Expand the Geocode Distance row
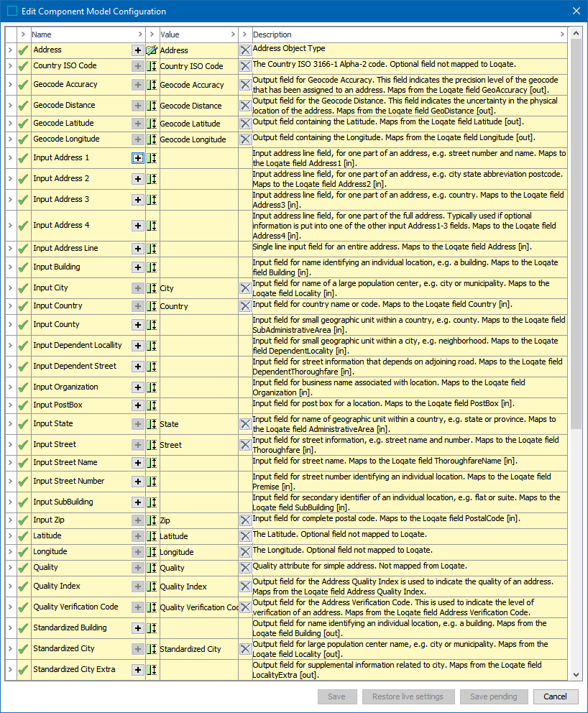The height and width of the screenshot is (713, 588). [11, 105]
